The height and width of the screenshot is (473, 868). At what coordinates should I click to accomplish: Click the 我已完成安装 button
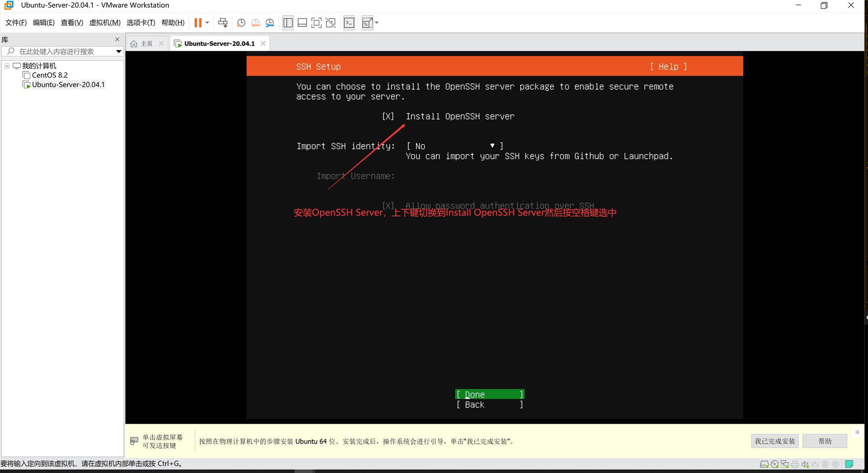click(775, 441)
